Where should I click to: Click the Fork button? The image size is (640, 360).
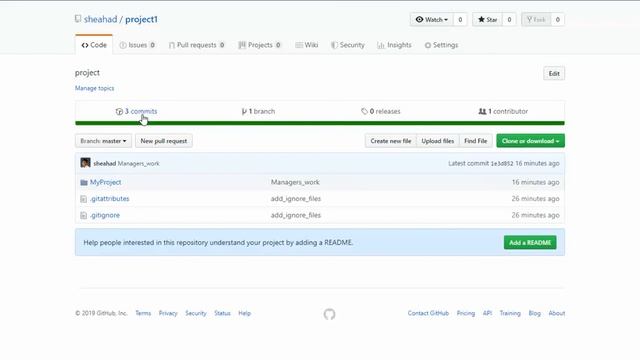coord(536,20)
